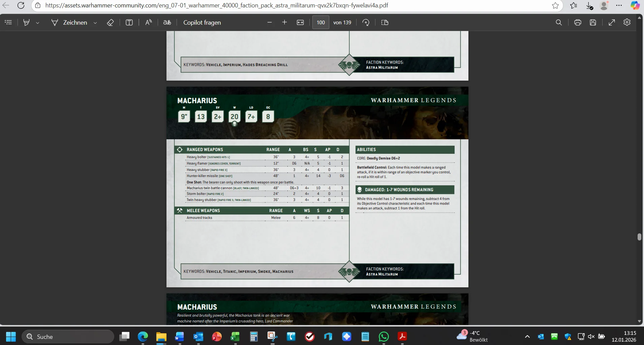Open the page view options
The height and width of the screenshot is (345, 644).
[x=385, y=22]
